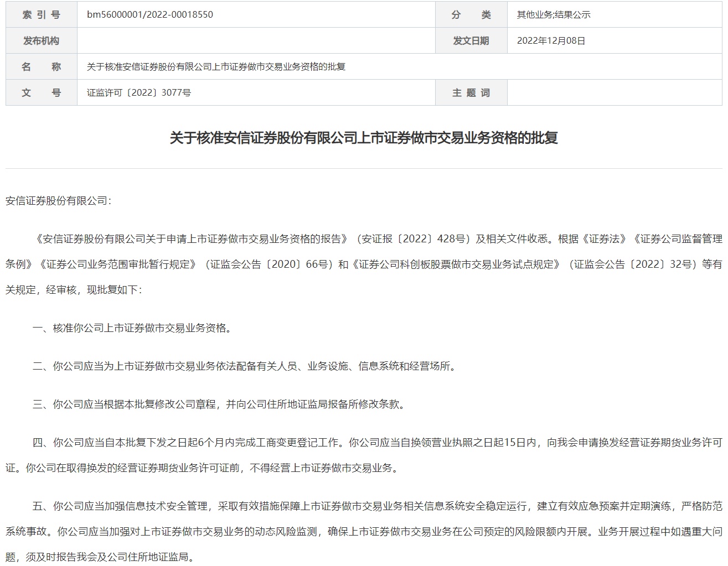Click the line starting 证。你公司在取得换发的
The image size is (728, 566).
tap(202, 468)
